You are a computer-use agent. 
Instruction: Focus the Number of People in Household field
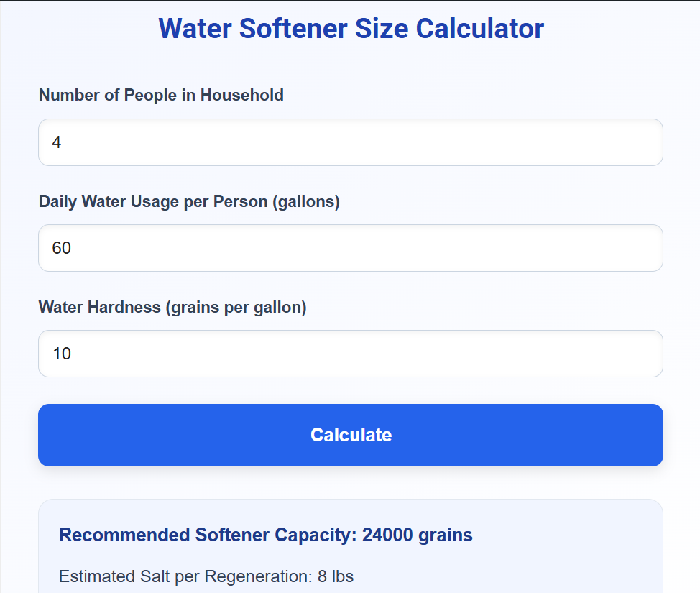351,142
